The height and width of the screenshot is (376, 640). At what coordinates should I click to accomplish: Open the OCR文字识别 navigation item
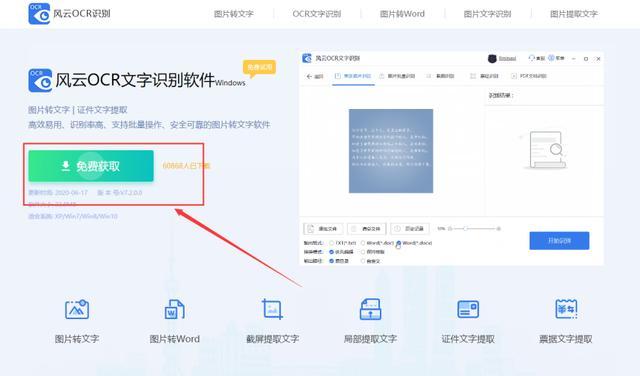coord(317,14)
